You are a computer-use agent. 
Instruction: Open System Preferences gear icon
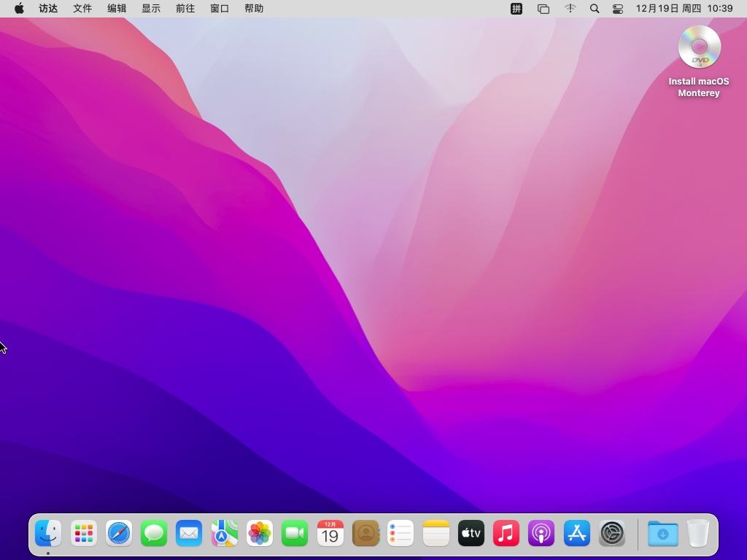(612, 534)
